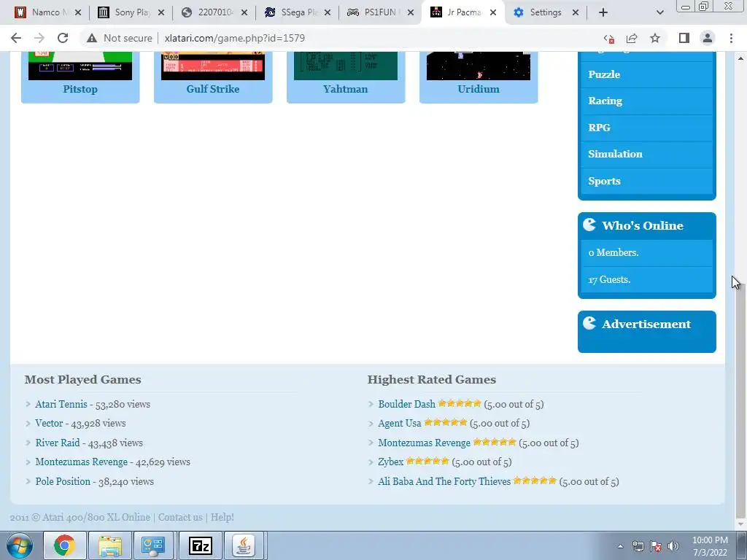This screenshot has width=747, height=560.
Task: Open River Raid from Most Played
Action: (57, 443)
